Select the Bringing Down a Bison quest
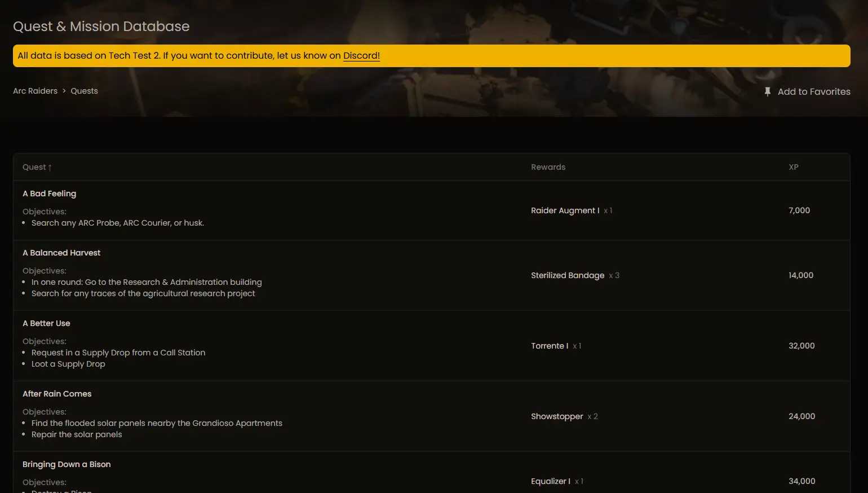868x493 pixels. pos(67,464)
